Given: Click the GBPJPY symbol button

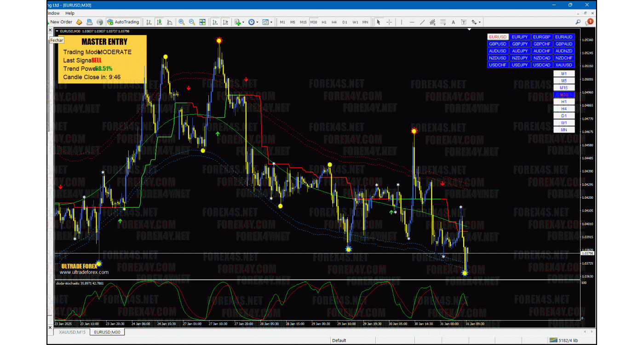Looking at the screenshot, I should pyautogui.click(x=520, y=44).
